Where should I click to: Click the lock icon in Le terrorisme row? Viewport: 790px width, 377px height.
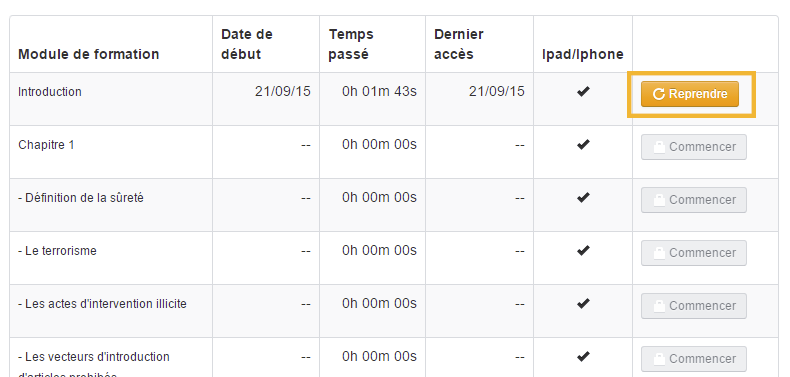coord(659,253)
